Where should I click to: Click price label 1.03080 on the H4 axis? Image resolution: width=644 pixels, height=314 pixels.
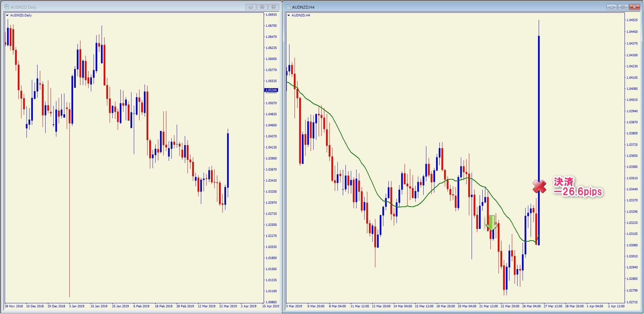632,245
